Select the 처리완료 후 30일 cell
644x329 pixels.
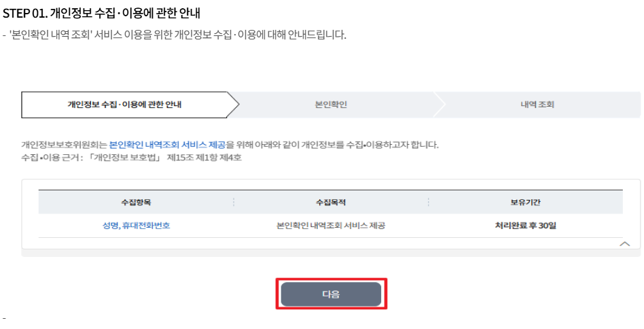525,225
